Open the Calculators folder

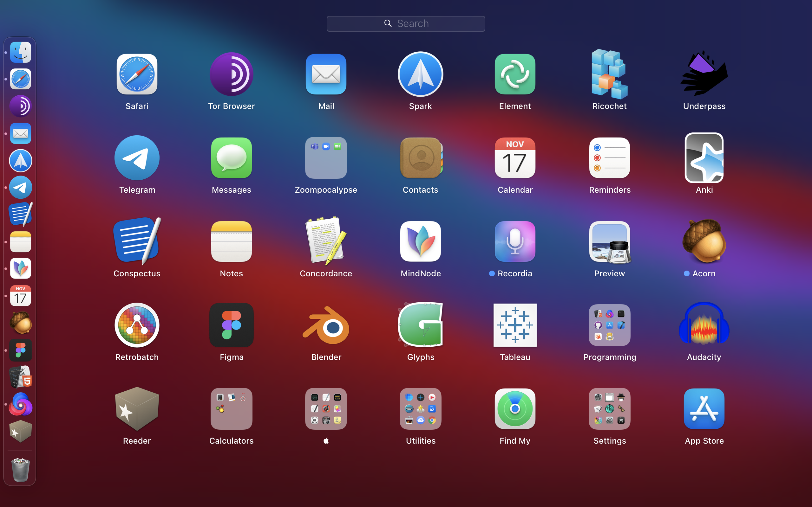[231, 409]
